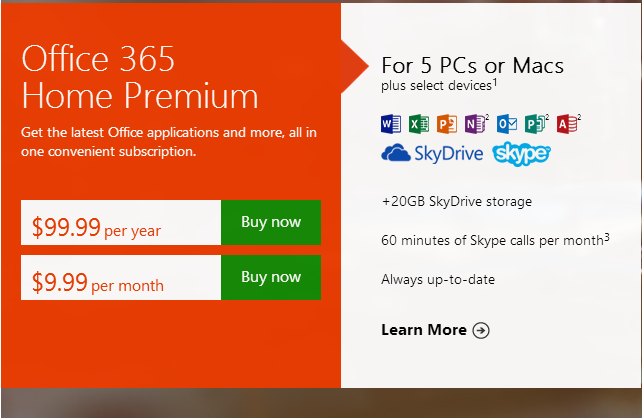The width and height of the screenshot is (642, 418).
Task: Click the Excel application icon
Action: [419, 124]
